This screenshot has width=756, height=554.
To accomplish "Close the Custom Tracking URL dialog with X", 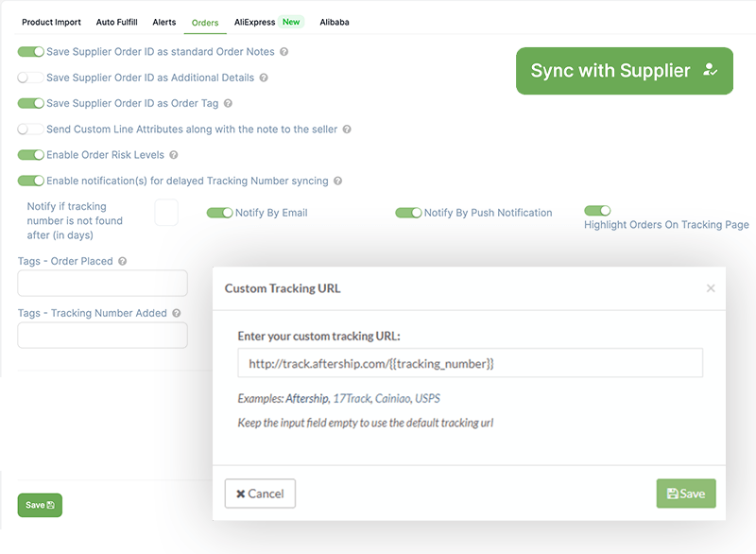I will (711, 288).
